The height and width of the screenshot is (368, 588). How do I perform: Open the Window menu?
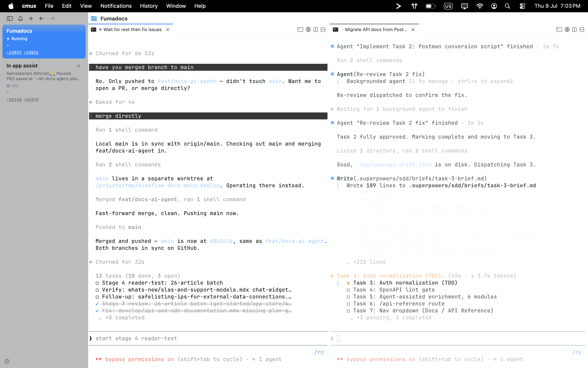(176, 6)
